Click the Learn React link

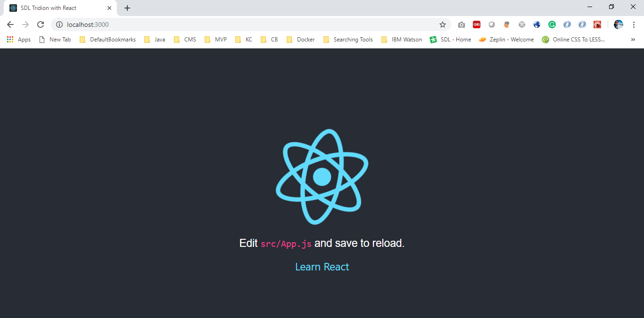322,267
